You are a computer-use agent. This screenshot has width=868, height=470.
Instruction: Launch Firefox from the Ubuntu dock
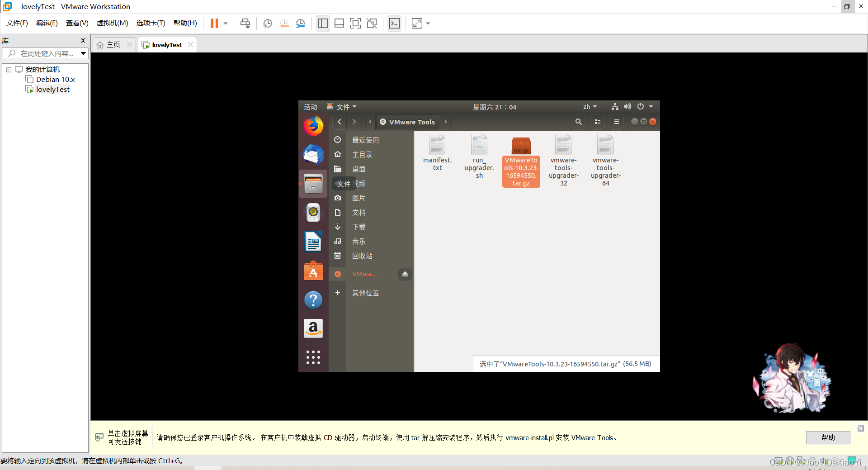(x=313, y=126)
